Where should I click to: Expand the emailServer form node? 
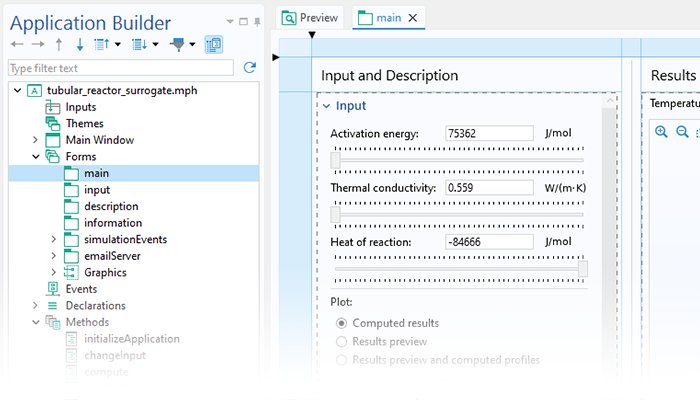tap(54, 256)
